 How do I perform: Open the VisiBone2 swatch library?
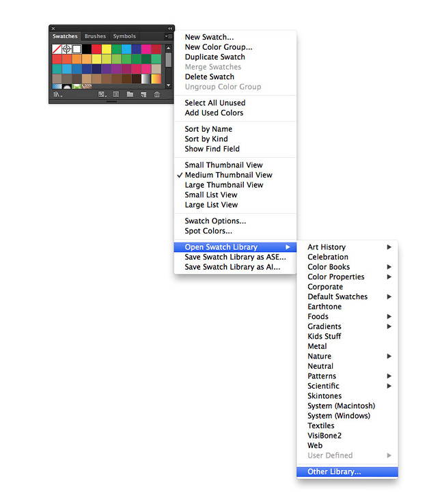(x=347, y=436)
